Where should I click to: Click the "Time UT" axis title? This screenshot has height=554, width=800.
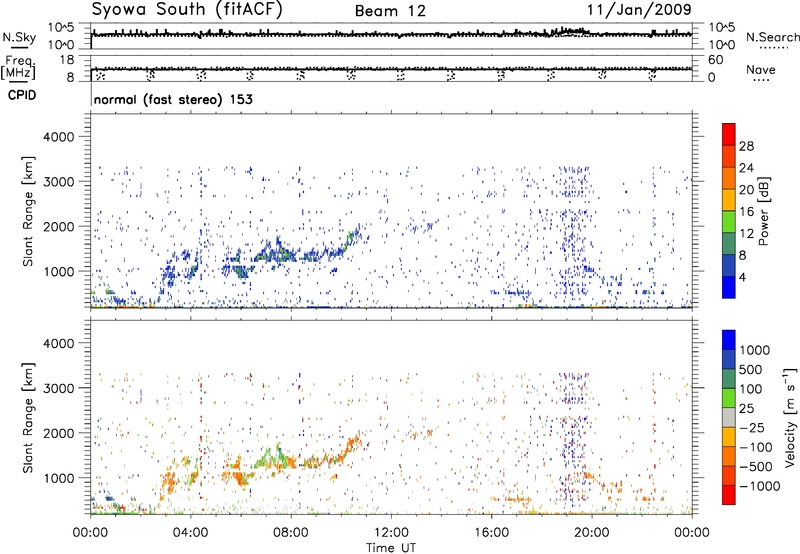[x=391, y=548]
